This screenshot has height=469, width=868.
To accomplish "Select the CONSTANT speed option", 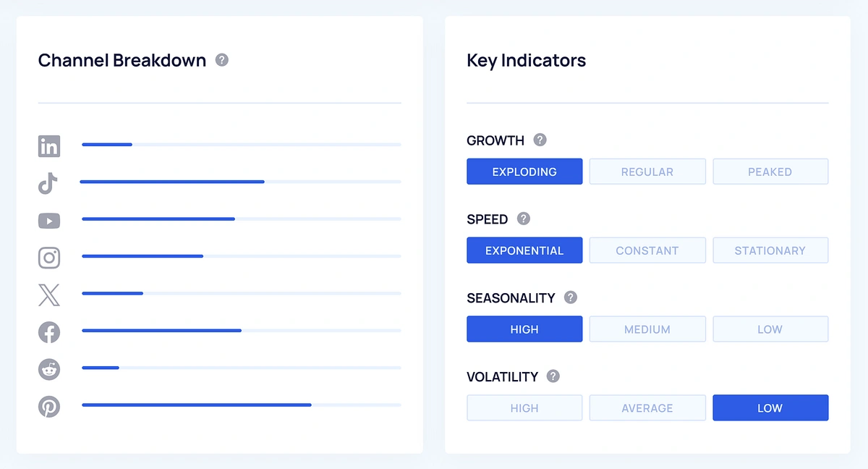I will tap(647, 250).
